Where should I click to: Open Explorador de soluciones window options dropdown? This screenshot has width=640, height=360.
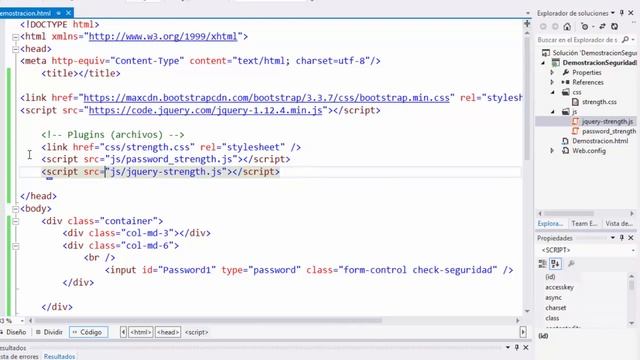(613, 13)
